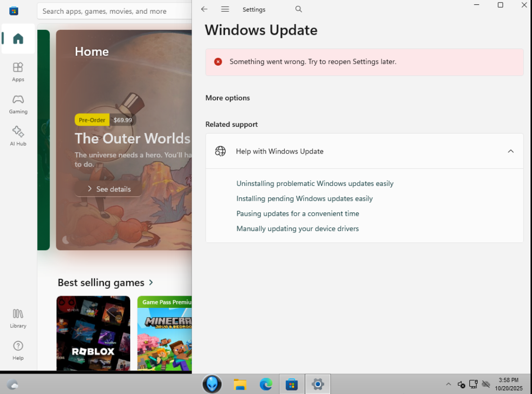
Task: Launch Microsoft Edge from the taskbar
Action: pos(266,384)
